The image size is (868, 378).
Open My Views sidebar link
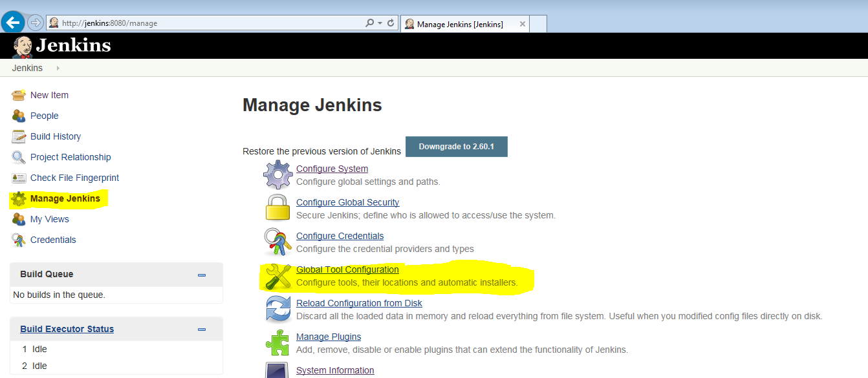tap(50, 219)
